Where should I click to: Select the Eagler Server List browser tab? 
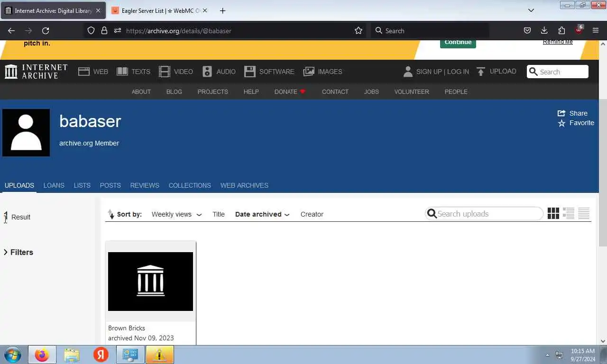[159, 10]
